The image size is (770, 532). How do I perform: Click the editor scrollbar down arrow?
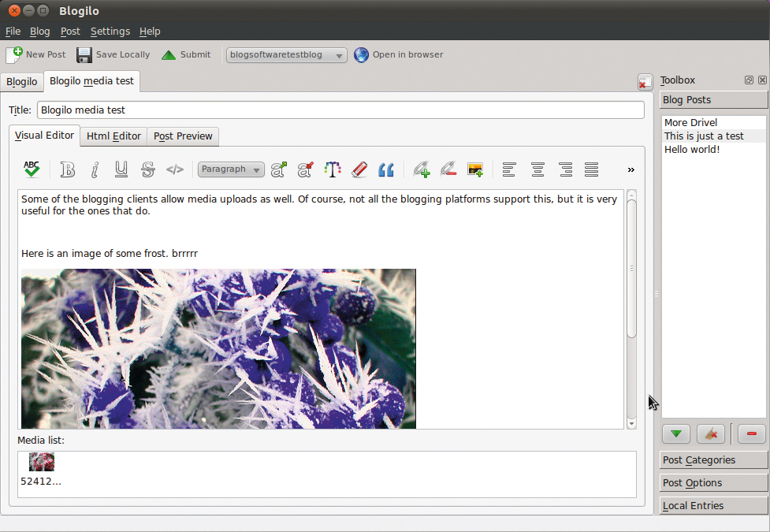(631, 423)
